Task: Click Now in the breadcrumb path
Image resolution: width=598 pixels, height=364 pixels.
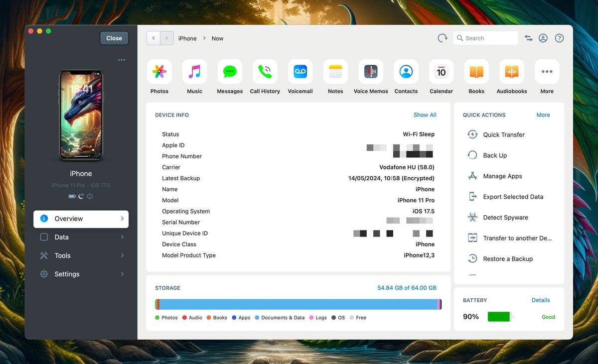Action: click(x=217, y=38)
